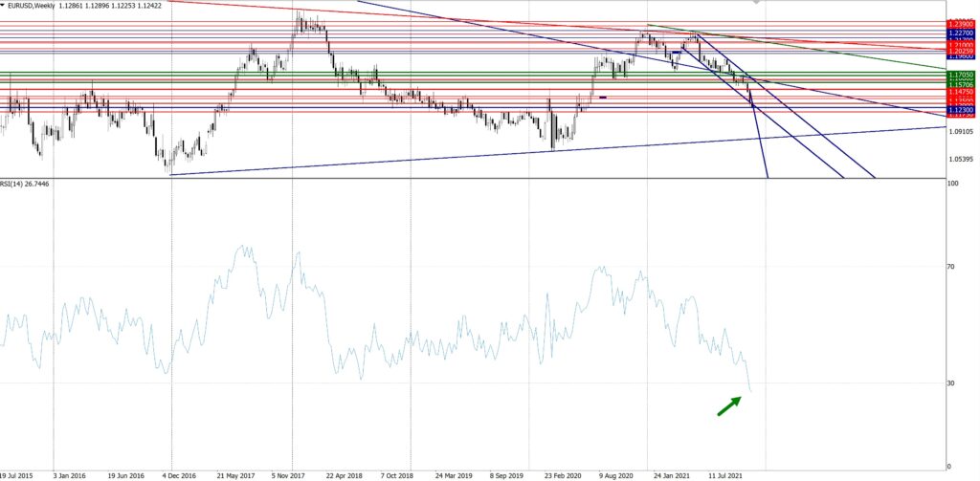Click the gray chart shift marker at top
Screen dimensions: 980x481
pyautogui.click(x=758, y=3)
